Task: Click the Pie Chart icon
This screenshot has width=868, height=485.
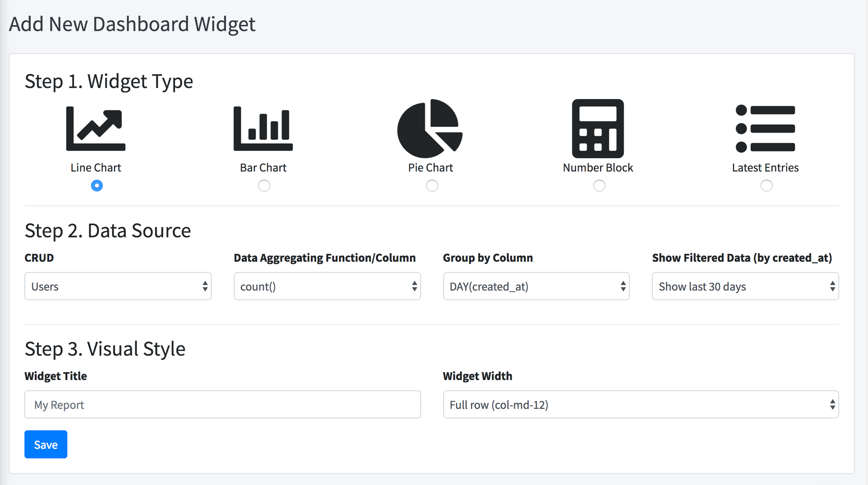Action: (x=430, y=128)
